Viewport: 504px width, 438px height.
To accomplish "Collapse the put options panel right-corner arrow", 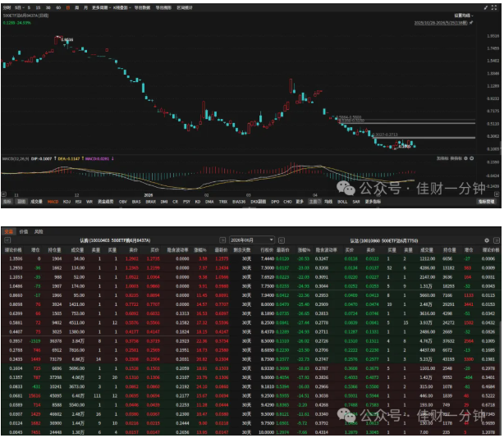I will [x=497, y=240].
